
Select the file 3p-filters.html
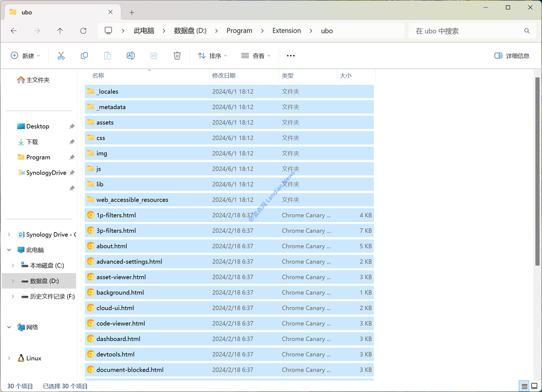click(229, 231)
